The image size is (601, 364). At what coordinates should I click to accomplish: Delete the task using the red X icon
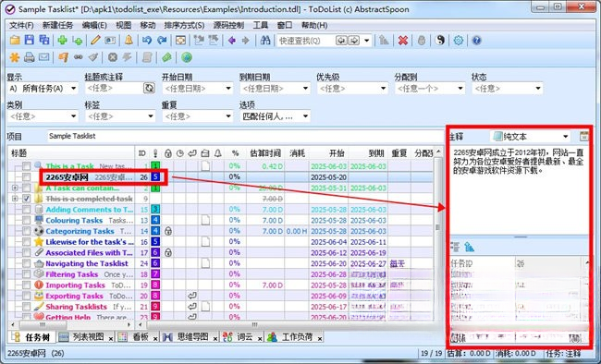[x=403, y=41]
